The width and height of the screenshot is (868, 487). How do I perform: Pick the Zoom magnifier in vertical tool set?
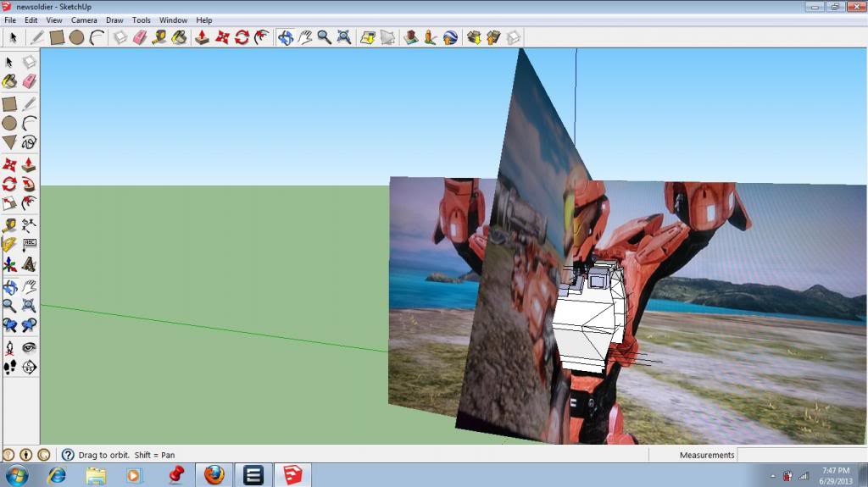9,306
